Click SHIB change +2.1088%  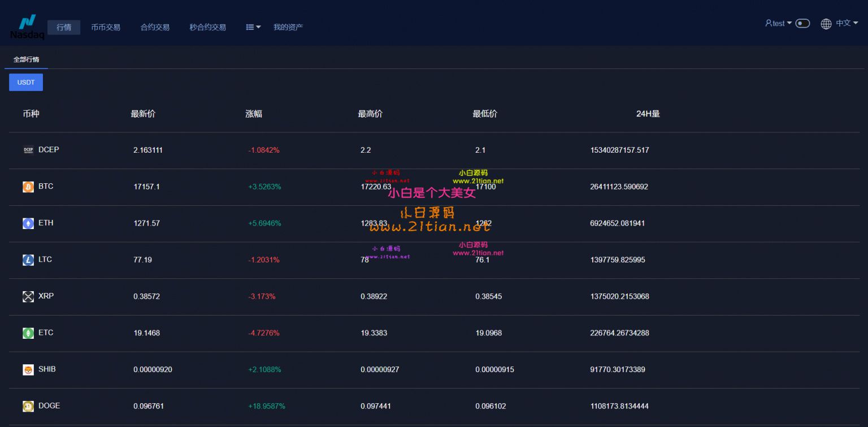click(x=264, y=370)
